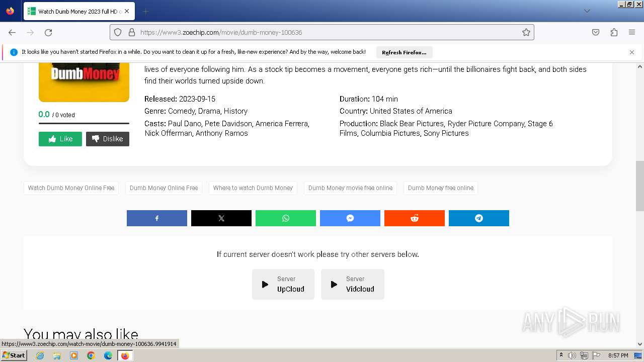Viewport: 644px width, 362px height.
Task: Launch Internet Explorer from the taskbar
Action: (40, 355)
